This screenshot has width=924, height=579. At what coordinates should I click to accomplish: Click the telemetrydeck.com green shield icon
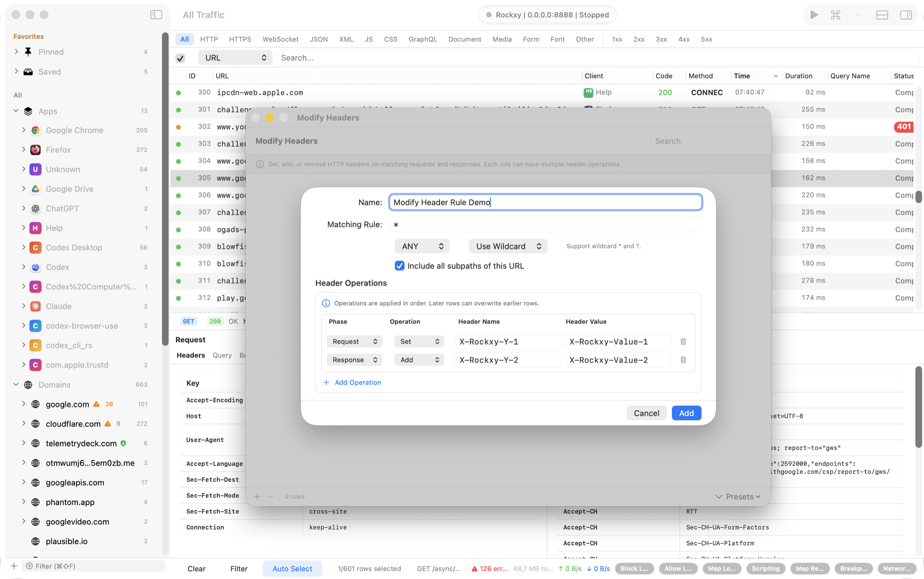tap(123, 443)
